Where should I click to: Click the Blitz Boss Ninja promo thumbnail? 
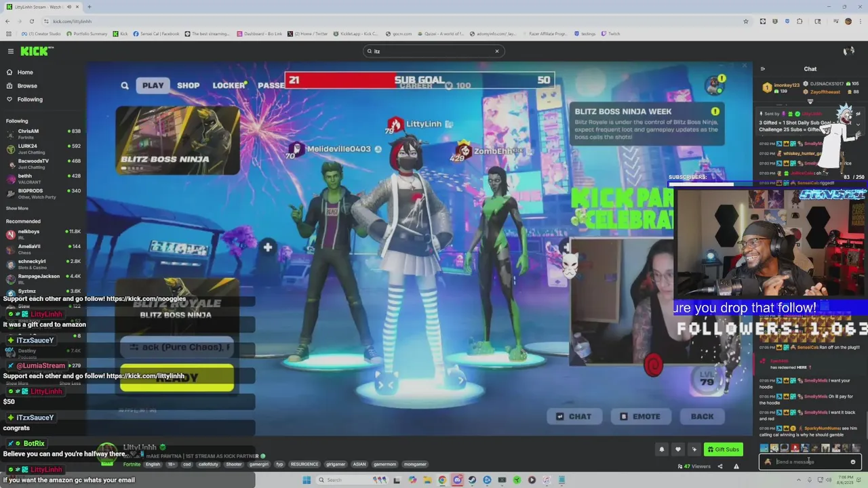(x=178, y=140)
